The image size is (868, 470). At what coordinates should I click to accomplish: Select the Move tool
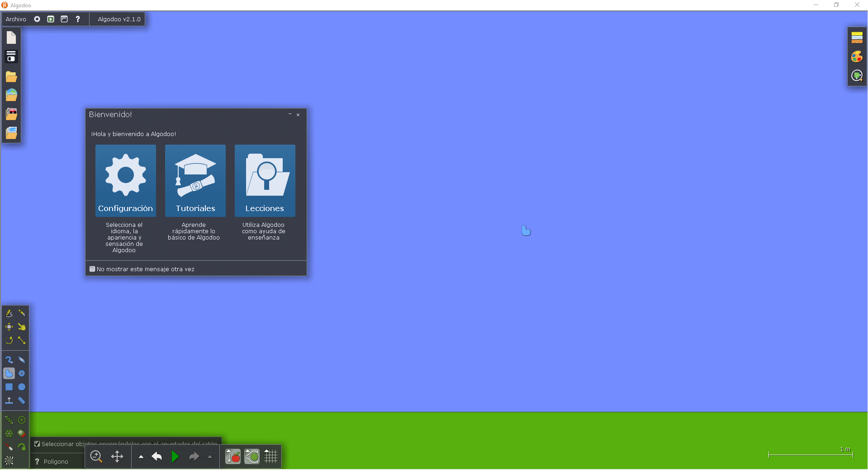[9, 327]
